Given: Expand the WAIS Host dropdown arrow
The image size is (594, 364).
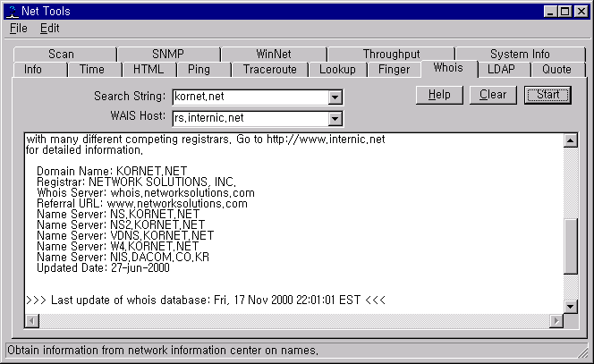Looking at the screenshot, I should point(335,119).
